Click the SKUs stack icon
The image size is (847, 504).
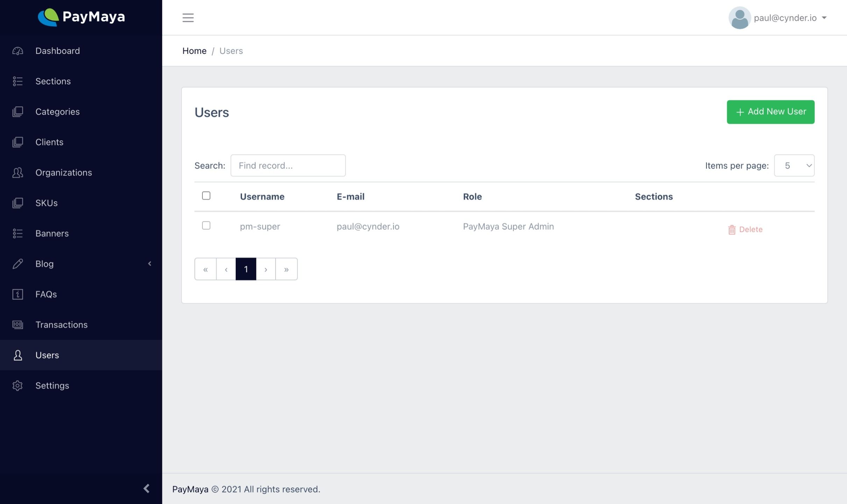tap(17, 203)
